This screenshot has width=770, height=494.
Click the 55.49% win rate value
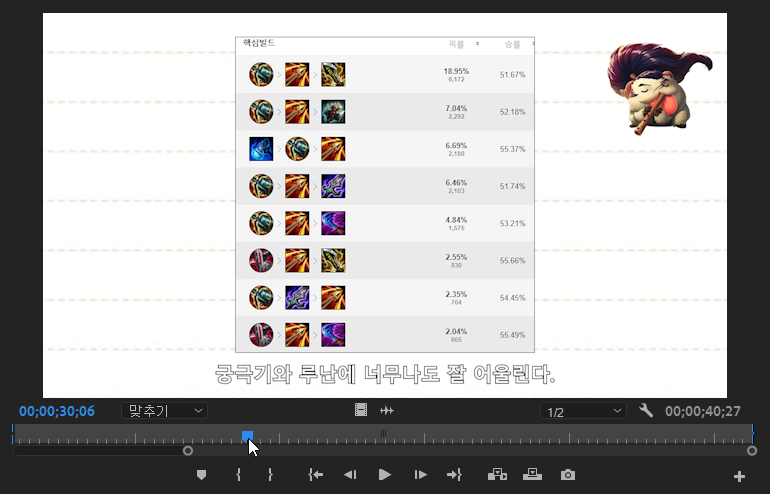pos(512,335)
